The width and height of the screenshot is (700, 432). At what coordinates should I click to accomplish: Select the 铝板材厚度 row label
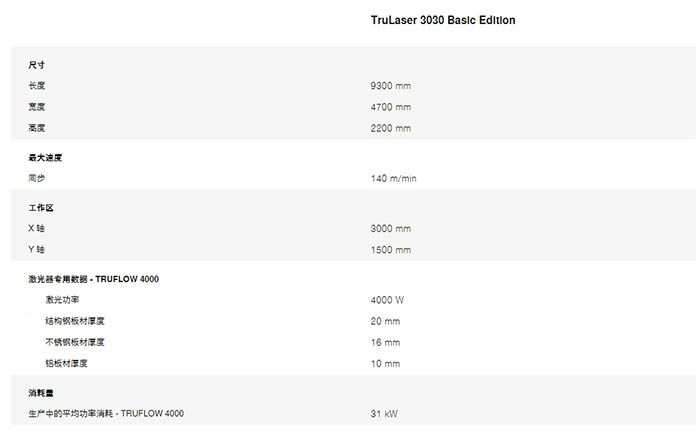(x=67, y=363)
